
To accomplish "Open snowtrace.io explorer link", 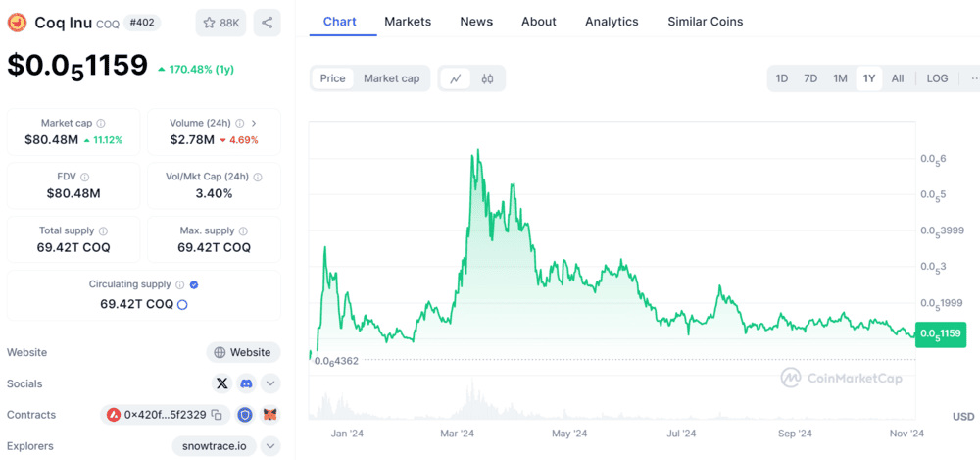I will click(214, 446).
